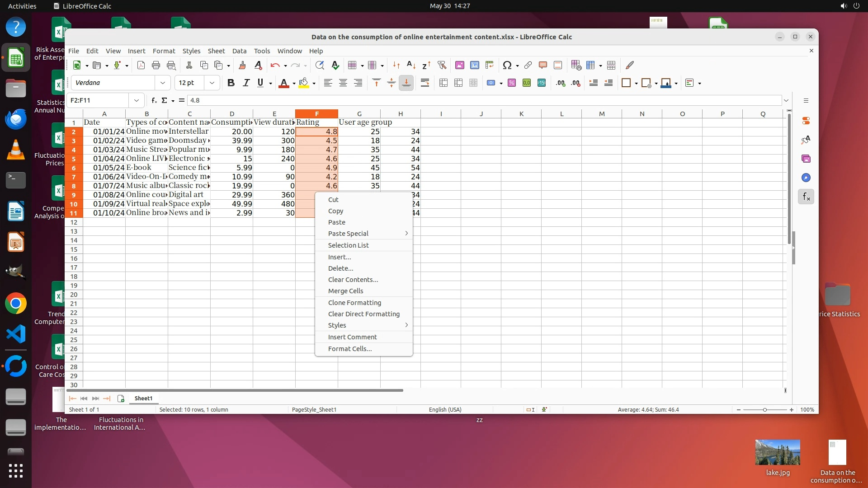Toggle Wrap Text button
The height and width of the screenshot is (488, 868).
[x=425, y=83]
